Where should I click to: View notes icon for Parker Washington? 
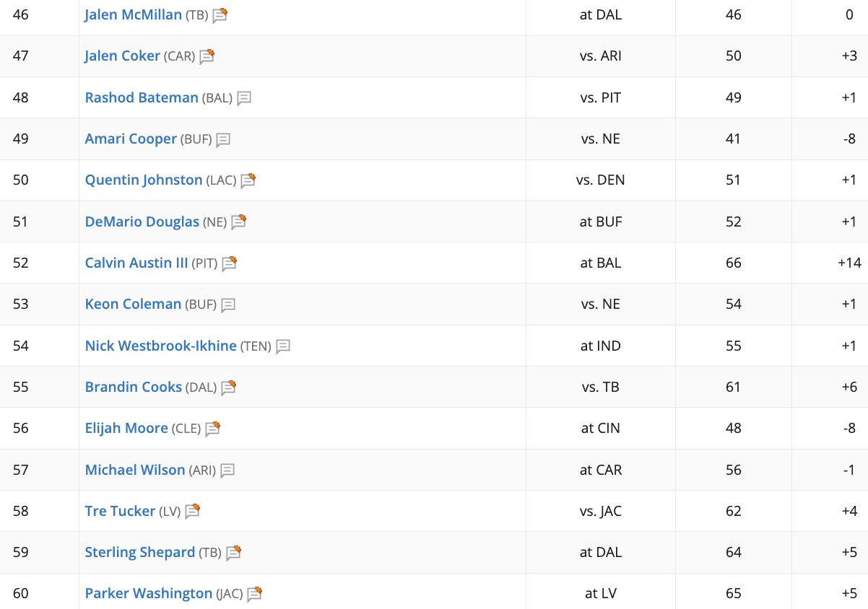[254, 594]
